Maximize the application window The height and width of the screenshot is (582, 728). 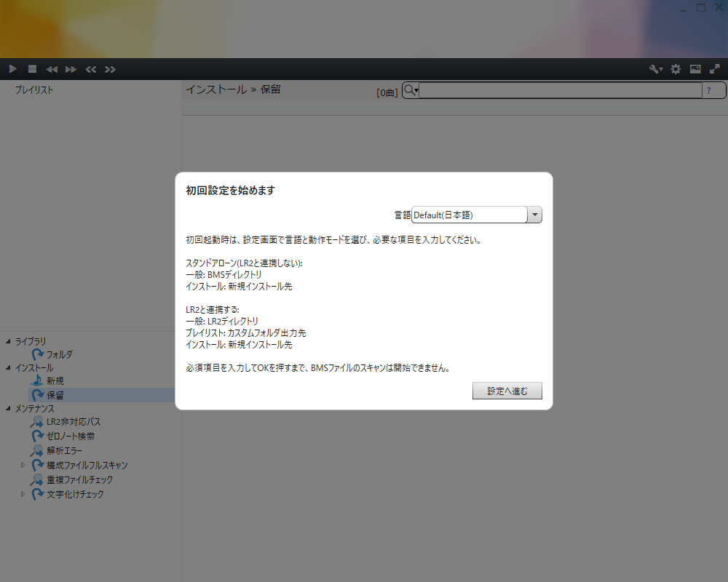[701, 8]
